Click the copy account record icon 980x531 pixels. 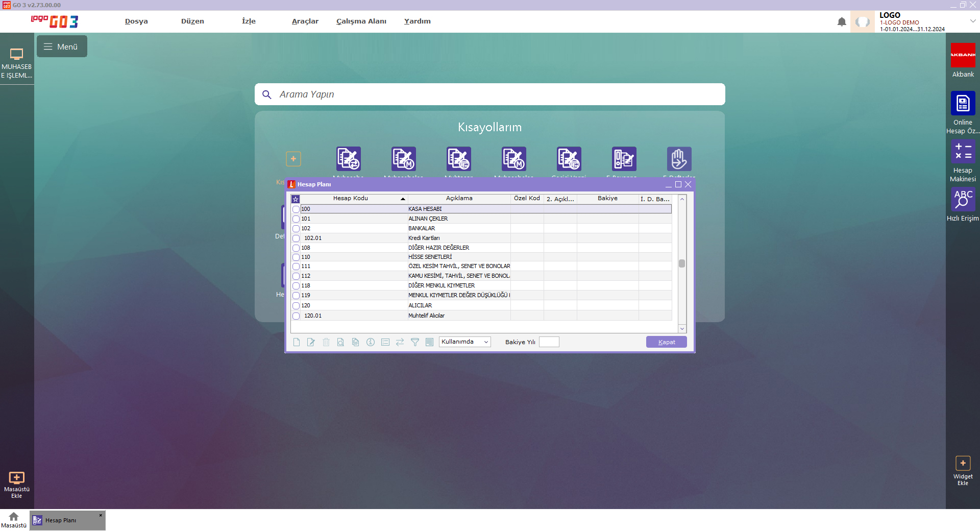point(355,342)
